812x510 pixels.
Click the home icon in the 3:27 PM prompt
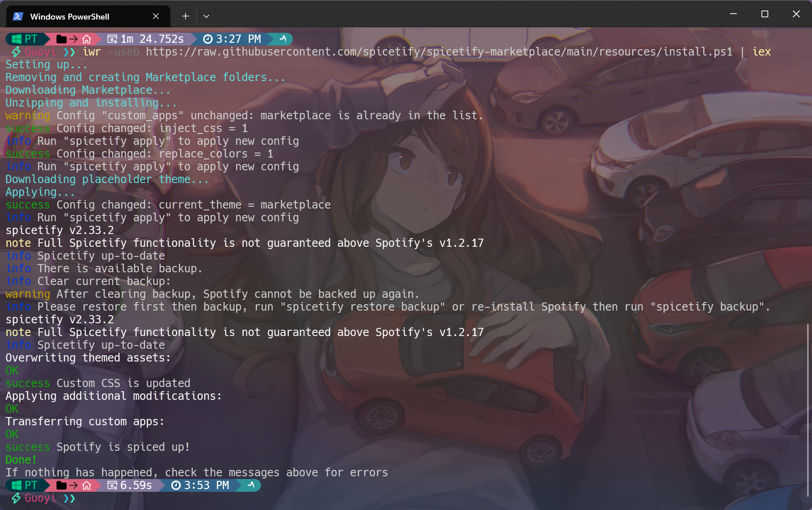click(x=87, y=39)
